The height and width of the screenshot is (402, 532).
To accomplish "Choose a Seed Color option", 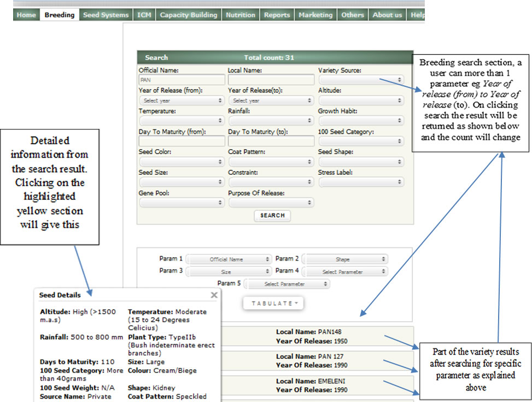I will point(182,162).
